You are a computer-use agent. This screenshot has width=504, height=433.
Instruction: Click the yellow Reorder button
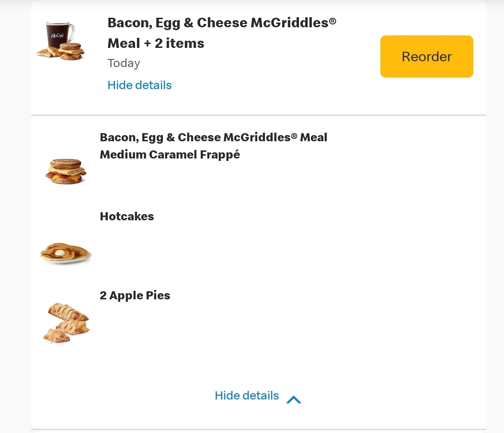pyautogui.click(x=426, y=57)
